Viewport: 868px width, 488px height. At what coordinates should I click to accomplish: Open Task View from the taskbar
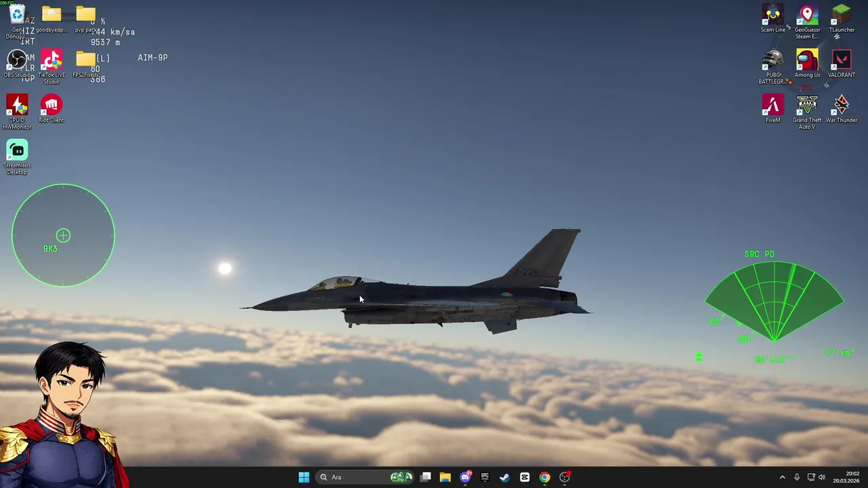coord(425,477)
